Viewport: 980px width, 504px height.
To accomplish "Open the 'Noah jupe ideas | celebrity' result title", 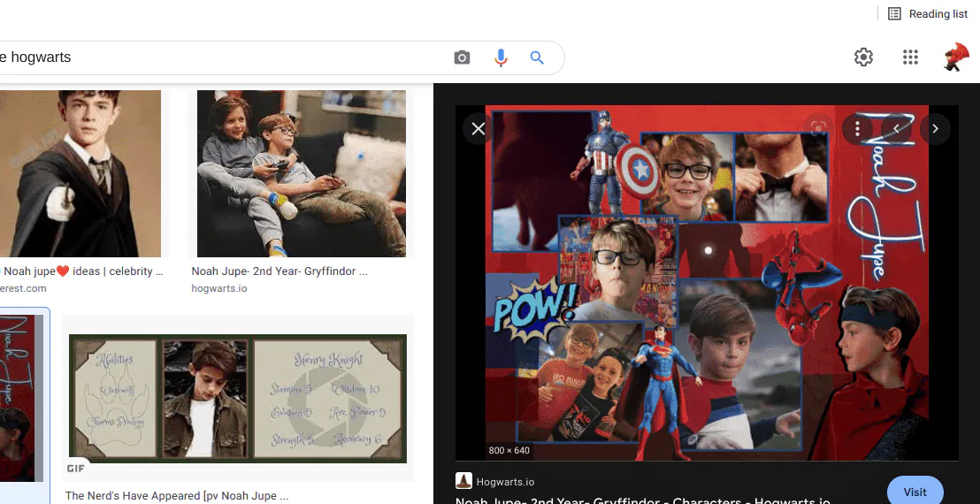I will pyautogui.click(x=84, y=271).
